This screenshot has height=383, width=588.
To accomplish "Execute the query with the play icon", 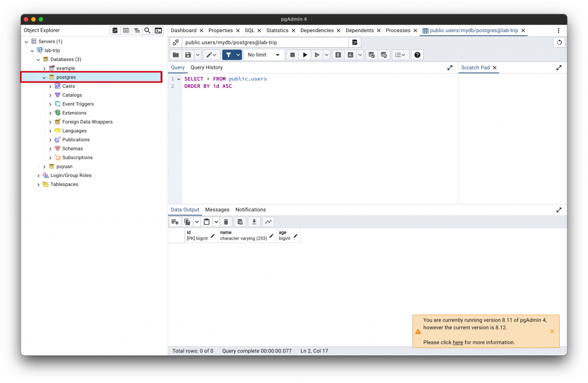I will 305,55.
